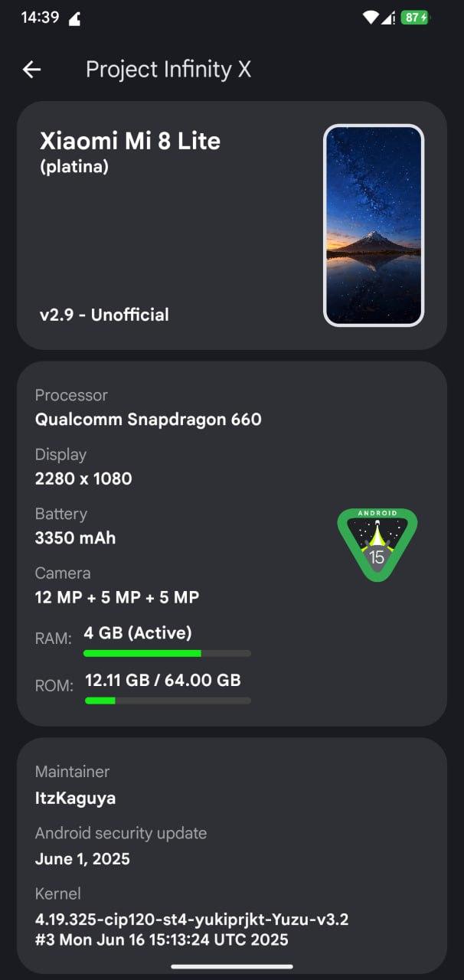Viewport: 464px width, 980px height.
Task: Tap the battery indicator in status bar
Action: tap(415, 17)
